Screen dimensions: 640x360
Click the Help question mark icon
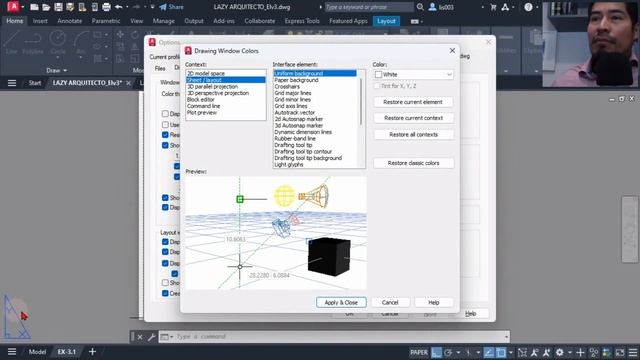tap(528, 7)
